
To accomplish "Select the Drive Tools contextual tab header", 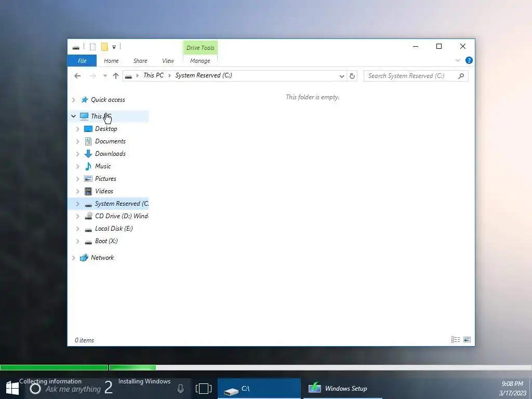I will click(x=200, y=48).
